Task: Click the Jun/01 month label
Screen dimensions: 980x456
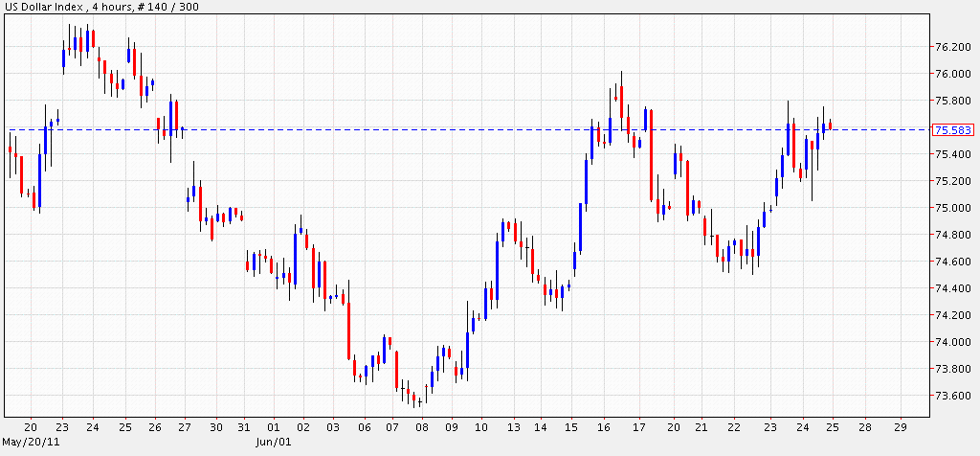Action: pyautogui.click(x=275, y=443)
